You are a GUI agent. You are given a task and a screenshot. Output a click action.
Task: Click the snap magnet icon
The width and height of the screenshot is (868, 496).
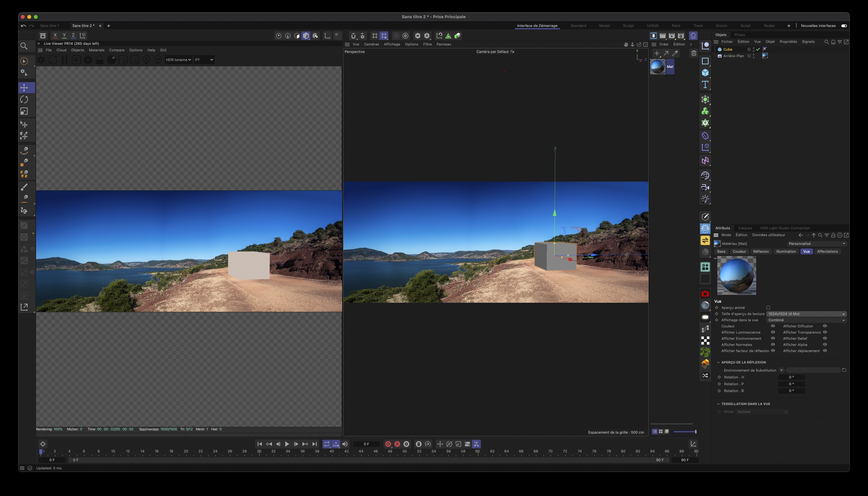(353, 36)
